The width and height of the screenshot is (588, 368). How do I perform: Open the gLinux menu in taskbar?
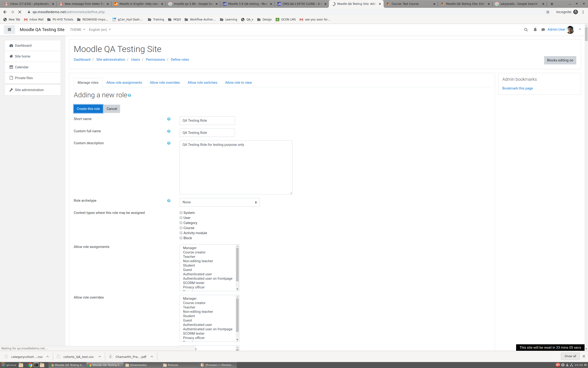click(x=9, y=365)
